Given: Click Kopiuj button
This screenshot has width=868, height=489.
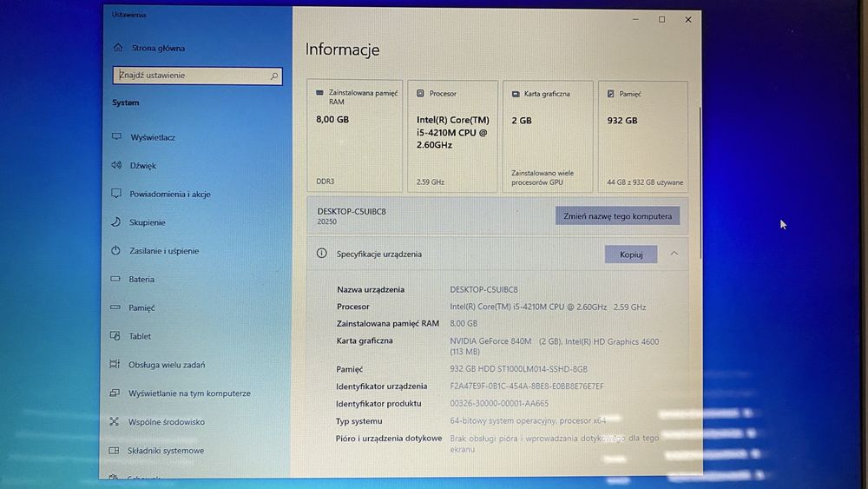Looking at the screenshot, I should [x=631, y=254].
